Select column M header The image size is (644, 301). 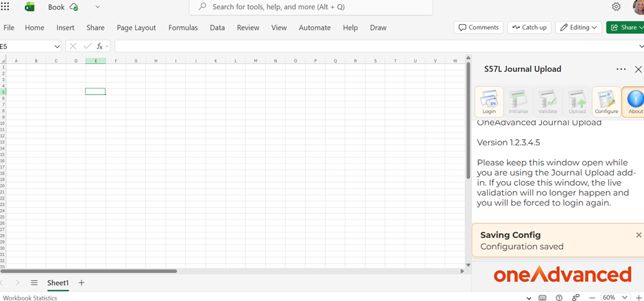pos(256,61)
